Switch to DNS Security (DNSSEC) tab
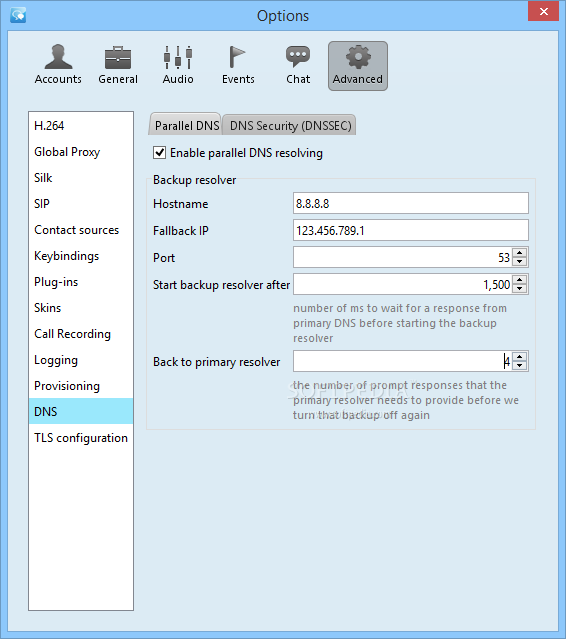 click(290, 125)
